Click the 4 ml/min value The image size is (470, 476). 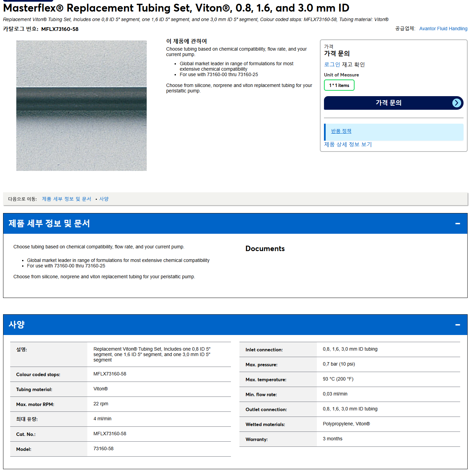(102, 419)
